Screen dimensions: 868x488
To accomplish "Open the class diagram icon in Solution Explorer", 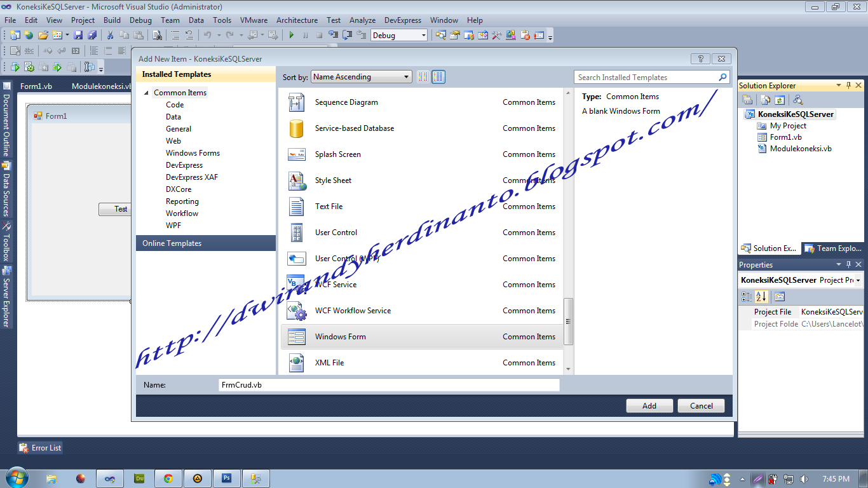I will [x=797, y=100].
